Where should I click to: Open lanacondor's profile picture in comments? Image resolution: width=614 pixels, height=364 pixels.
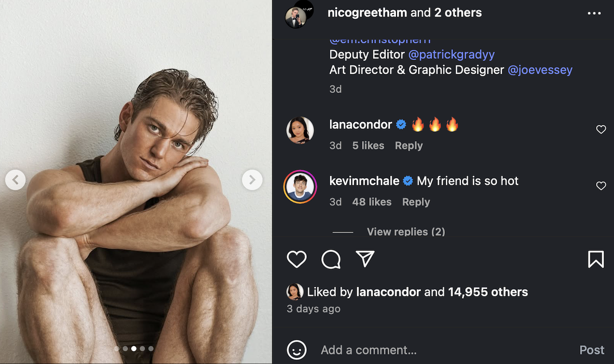(x=300, y=130)
